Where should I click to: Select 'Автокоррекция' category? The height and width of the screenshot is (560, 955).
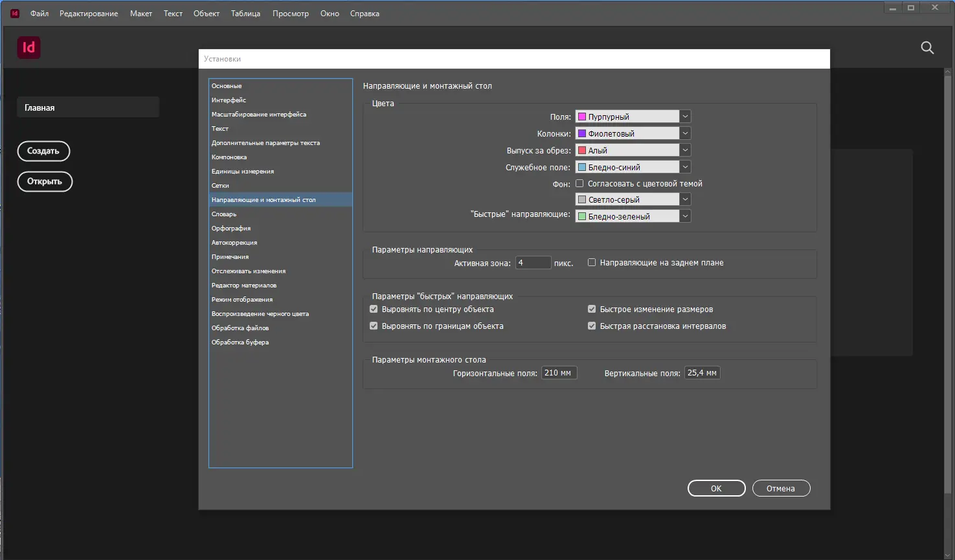point(281,243)
